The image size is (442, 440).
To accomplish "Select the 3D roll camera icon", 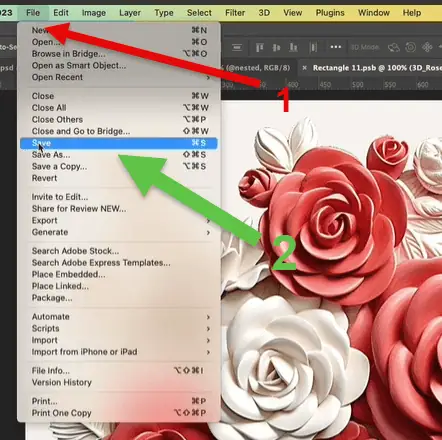I will click(411, 47).
